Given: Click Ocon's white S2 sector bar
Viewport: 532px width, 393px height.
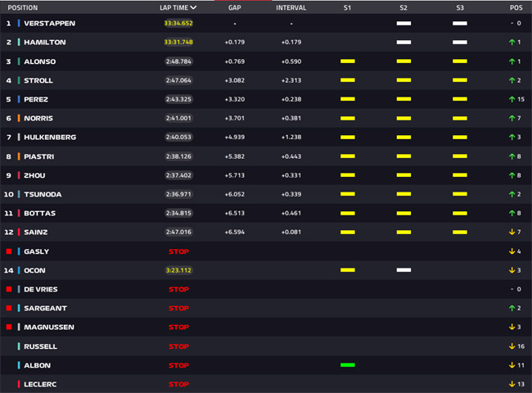Looking at the screenshot, I should 404,270.
